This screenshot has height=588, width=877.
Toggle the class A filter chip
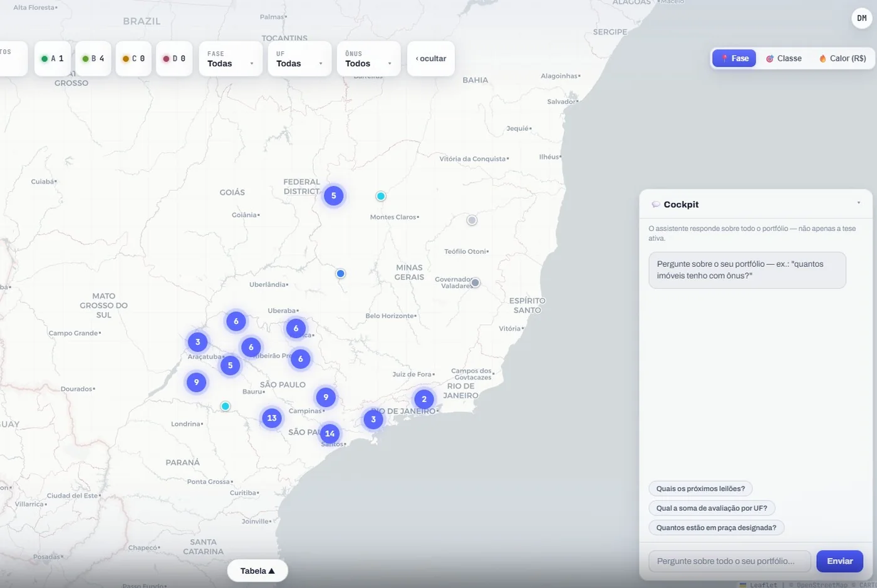tap(53, 59)
